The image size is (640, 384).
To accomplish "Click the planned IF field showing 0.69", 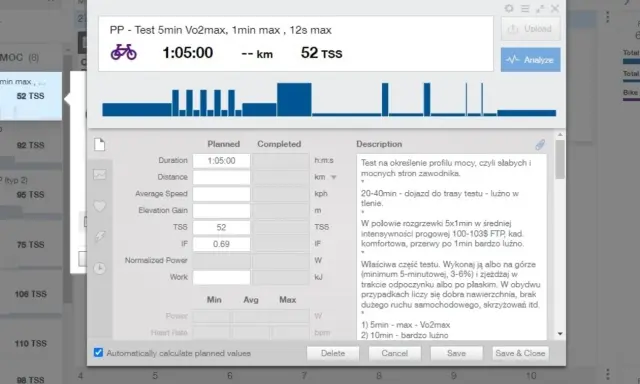I will tap(221, 244).
